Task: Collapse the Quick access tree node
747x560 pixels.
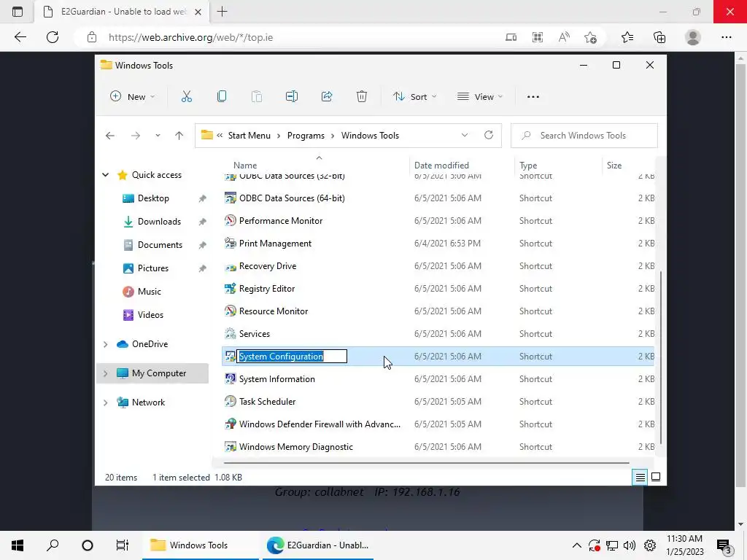Action: (105, 175)
